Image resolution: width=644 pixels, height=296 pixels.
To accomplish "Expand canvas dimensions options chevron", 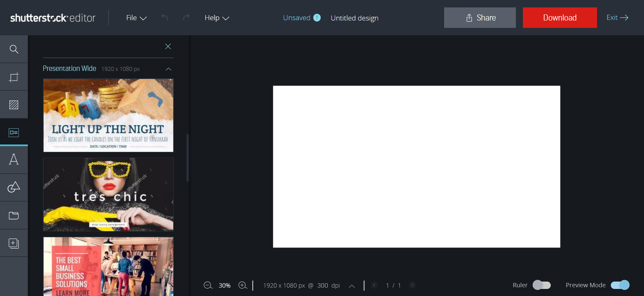I will 352,286.
